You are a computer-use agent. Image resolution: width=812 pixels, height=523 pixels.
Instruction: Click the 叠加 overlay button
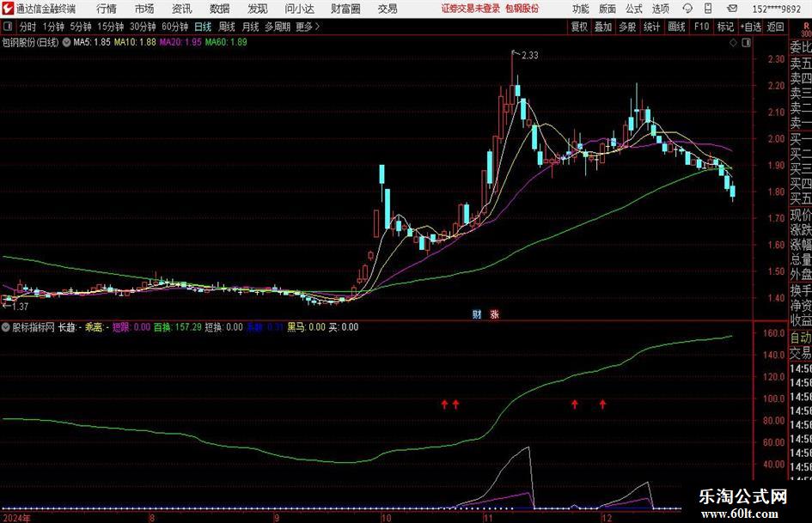(603, 27)
